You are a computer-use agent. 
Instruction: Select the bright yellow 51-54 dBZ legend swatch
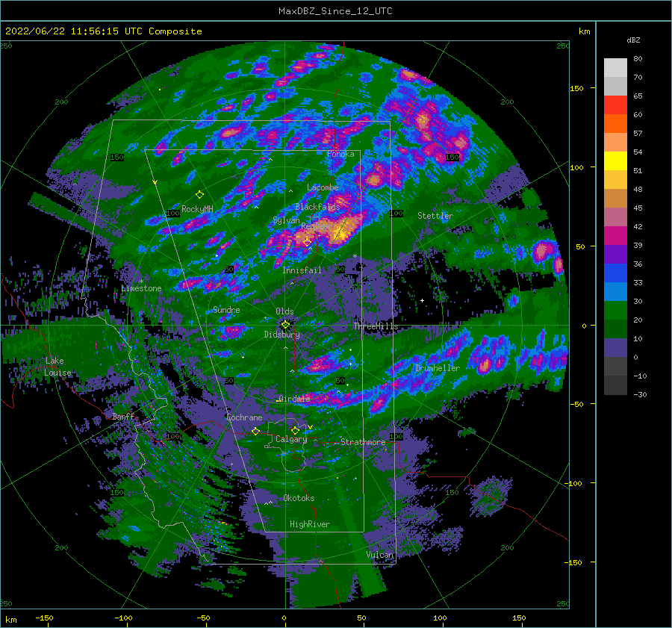[x=615, y=161]
